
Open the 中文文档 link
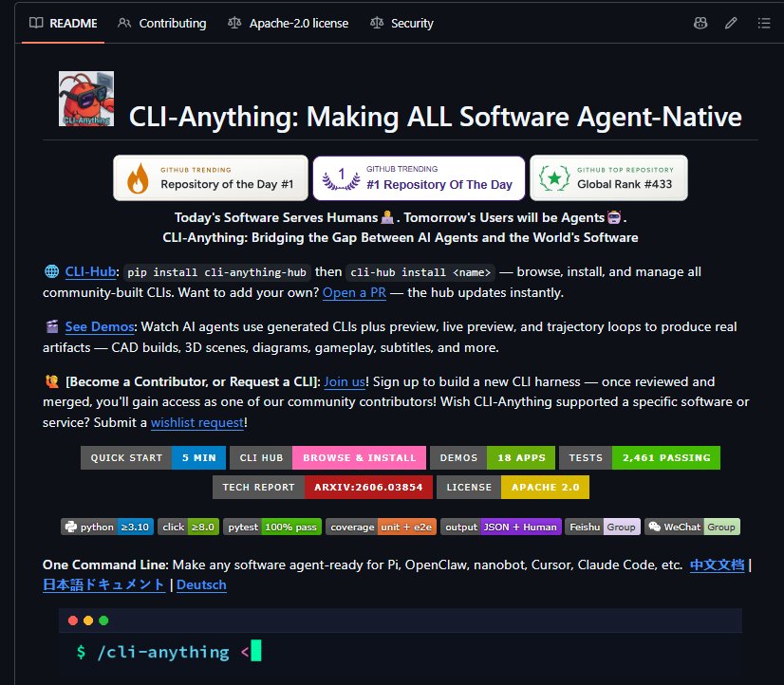coord(717,565)
